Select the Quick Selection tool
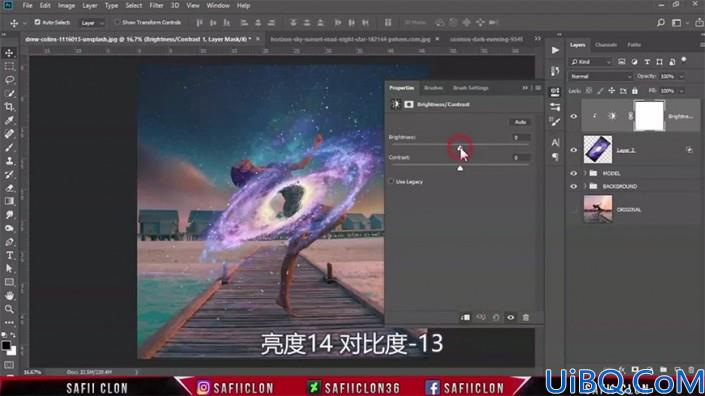 pyautogui.click(x=9, y=93)
